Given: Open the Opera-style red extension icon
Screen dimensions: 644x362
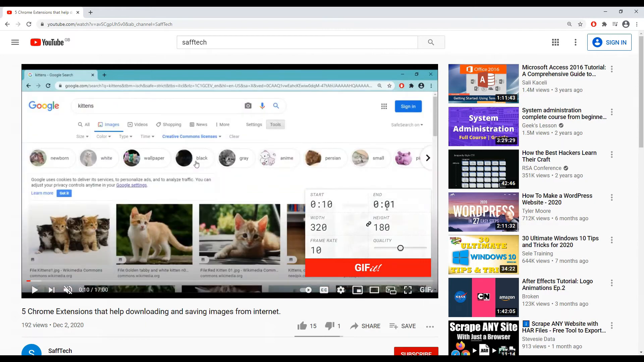Looking at the screenshot, I should pos(594,24).
